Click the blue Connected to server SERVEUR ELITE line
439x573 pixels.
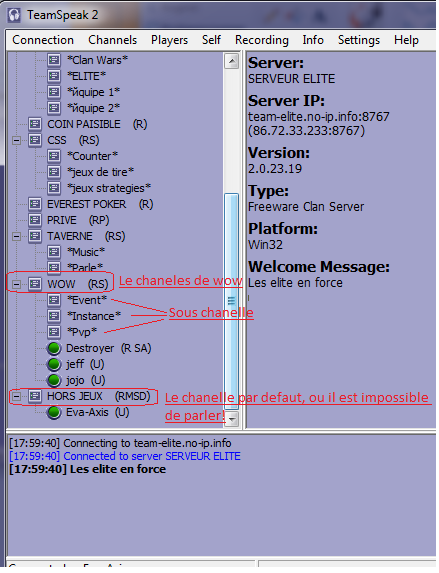[125, 456]
